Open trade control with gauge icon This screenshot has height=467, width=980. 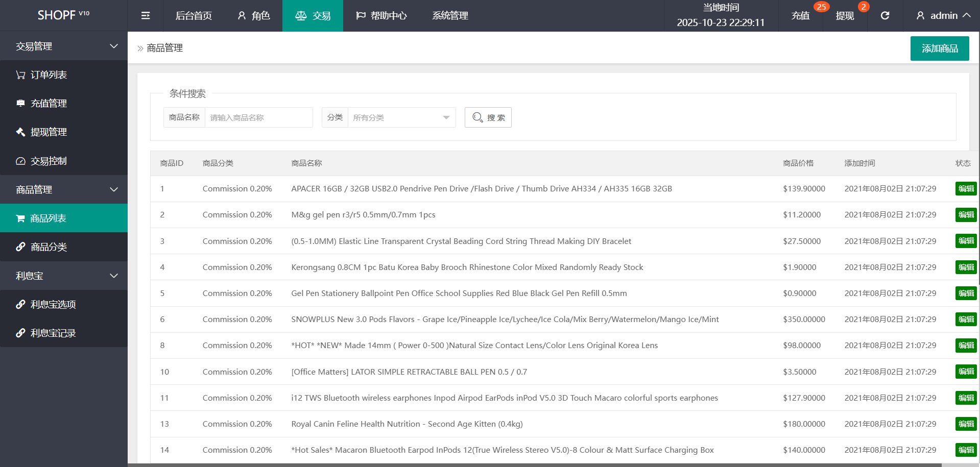click(49, 161)
